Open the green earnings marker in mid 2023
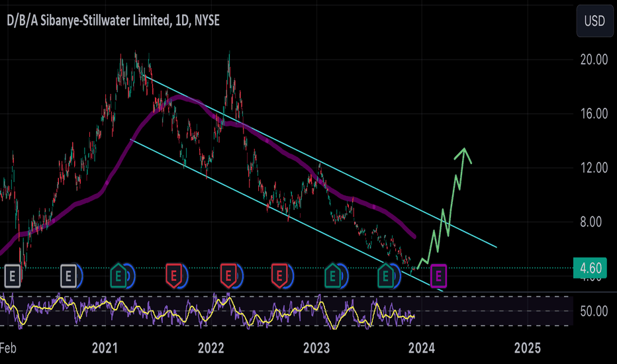This screenshot has width=617, height=364. click(385, 276)
